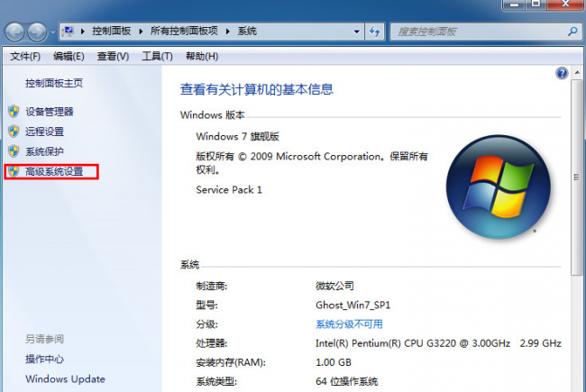This screenshot has height=392, width=586.
Task: Refresh the page with the refresh button
Action: tap(375, 32)
